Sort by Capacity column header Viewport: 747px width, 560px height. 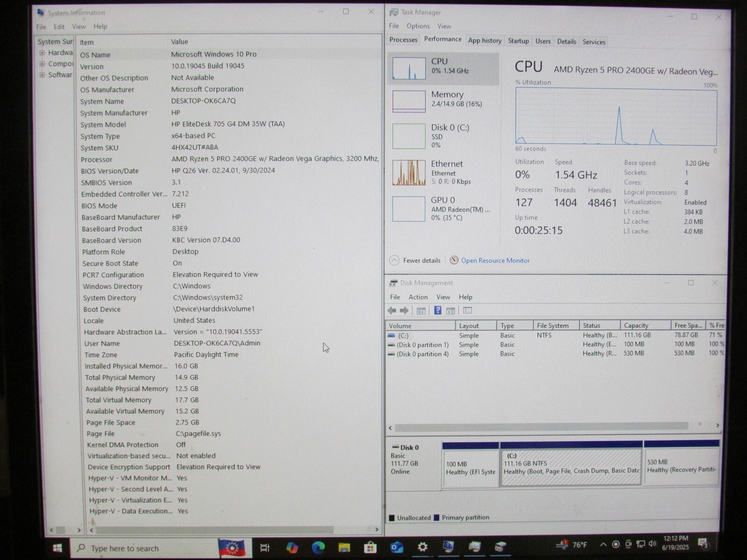pyautogui.click(x=645, y=325)
